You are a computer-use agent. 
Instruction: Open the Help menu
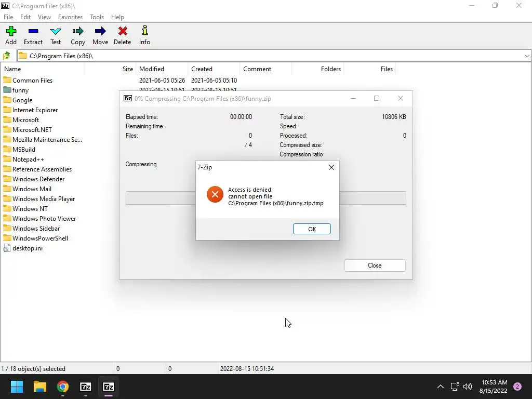[117, 17]
